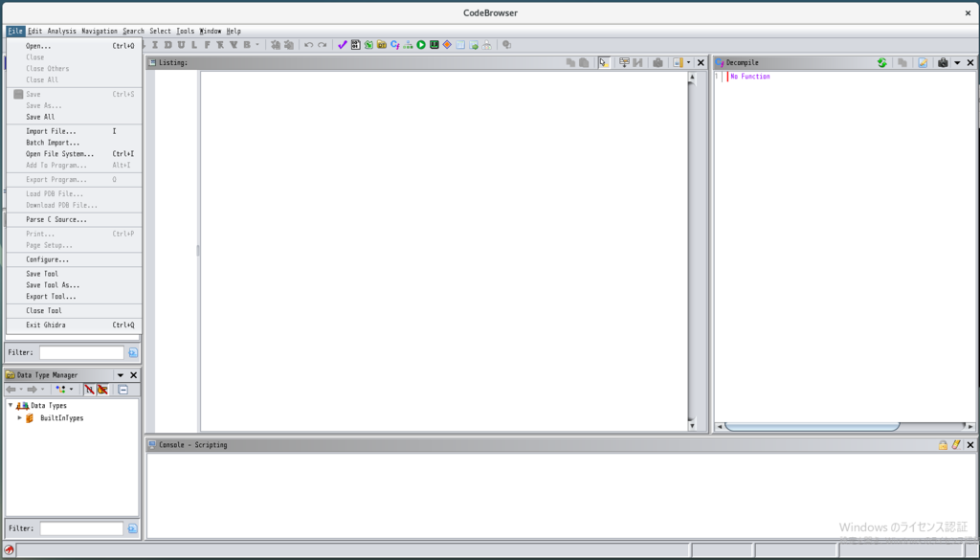Click the "No Function" text in Decompile
The width and height of the screenshot is (980, 560).
point(750,77)
